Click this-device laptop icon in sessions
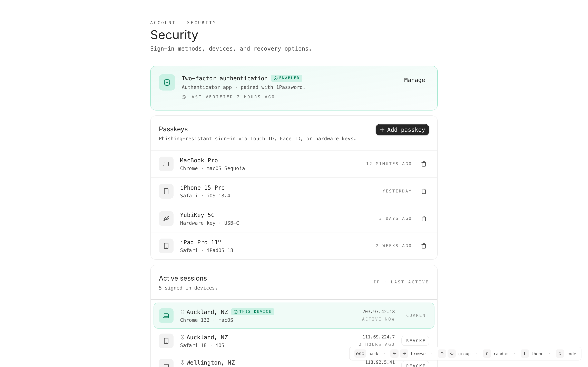 click(166, 316)
